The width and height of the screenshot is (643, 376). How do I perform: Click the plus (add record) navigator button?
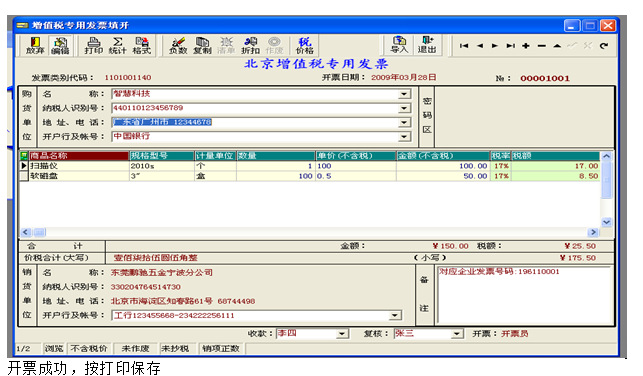[x=526, y=46]
